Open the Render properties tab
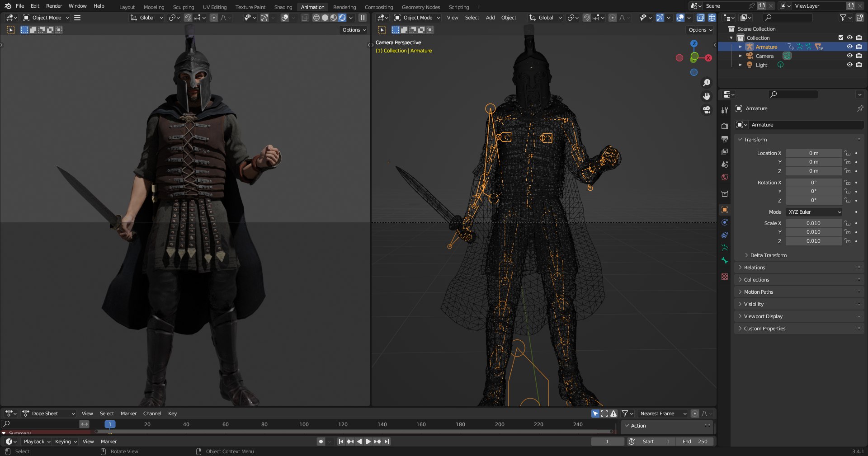Screen dimensions: 868x456 [x=725, y=127]
